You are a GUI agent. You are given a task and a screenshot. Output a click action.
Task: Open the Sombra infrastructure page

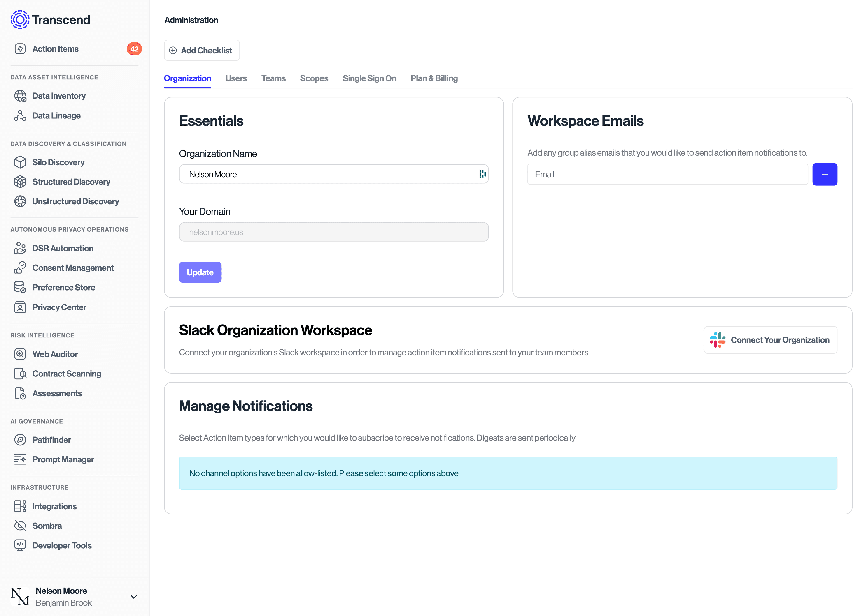coord(47,526)
